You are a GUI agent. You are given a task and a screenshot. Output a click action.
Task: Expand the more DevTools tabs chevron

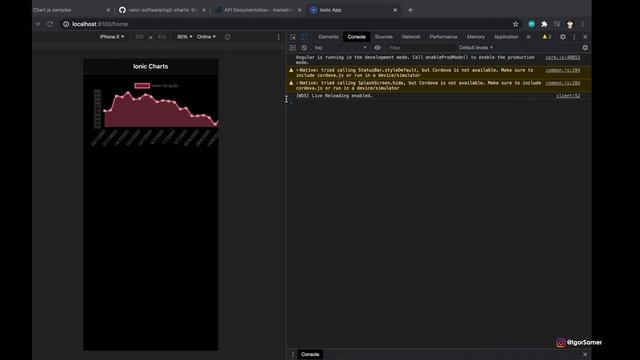[529, 37]
